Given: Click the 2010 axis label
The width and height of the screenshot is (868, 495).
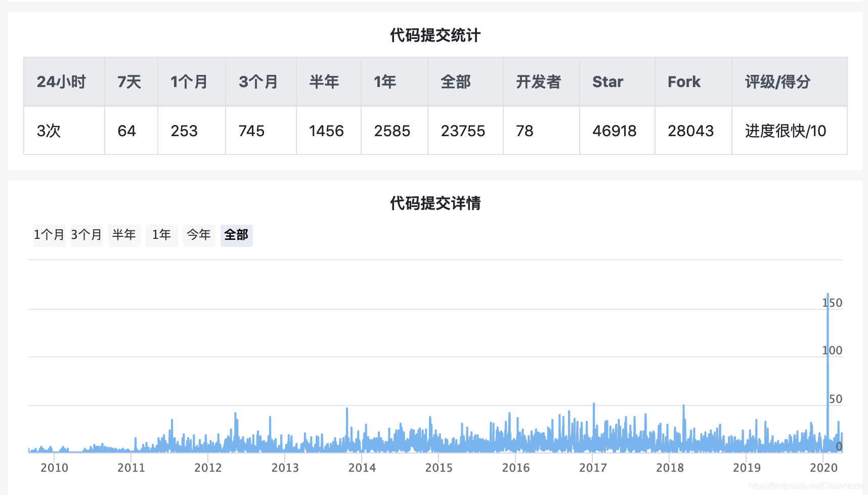Looking at the screenshot, I should click(x=54, y=468).
